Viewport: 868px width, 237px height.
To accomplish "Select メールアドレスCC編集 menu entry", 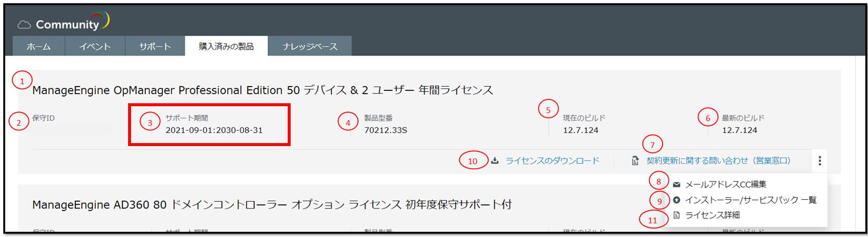I will [x=726, y=185].
